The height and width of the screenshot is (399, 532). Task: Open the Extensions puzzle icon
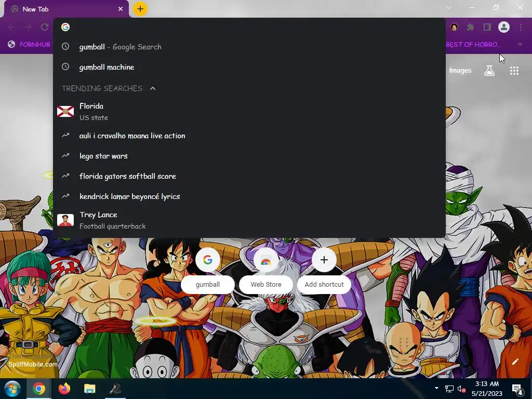(471, 27)
